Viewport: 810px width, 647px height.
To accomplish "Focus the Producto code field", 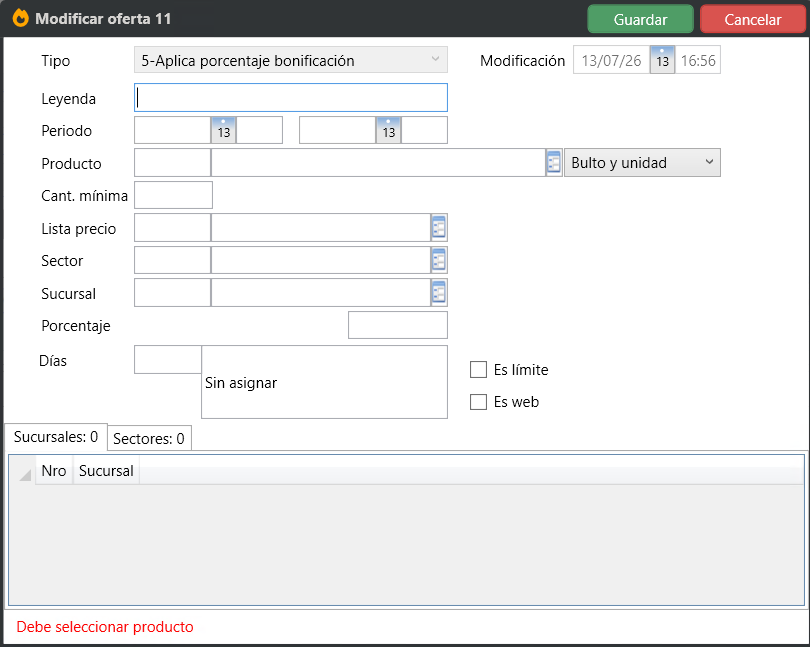I will pyautogui.click(x=173, y=163).
